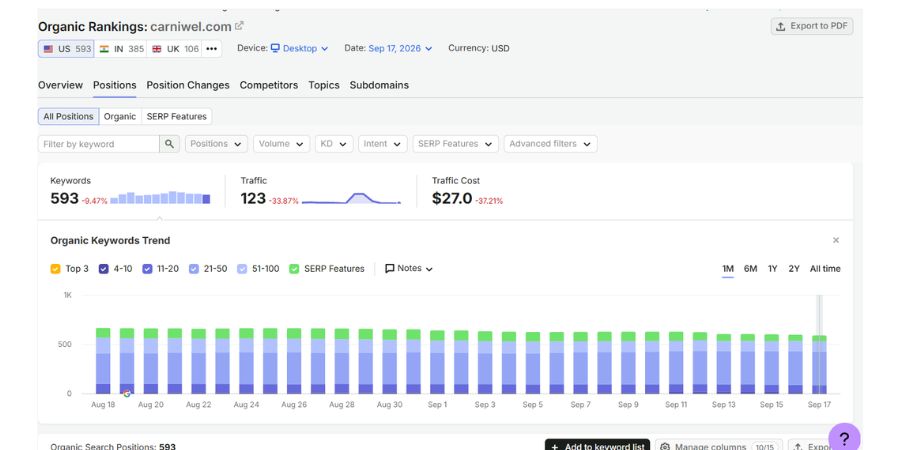Image resolution: width=900 pixels, height=450 pixels.
Task: Set chart range to All time
Action: click(x=825, y=269)
